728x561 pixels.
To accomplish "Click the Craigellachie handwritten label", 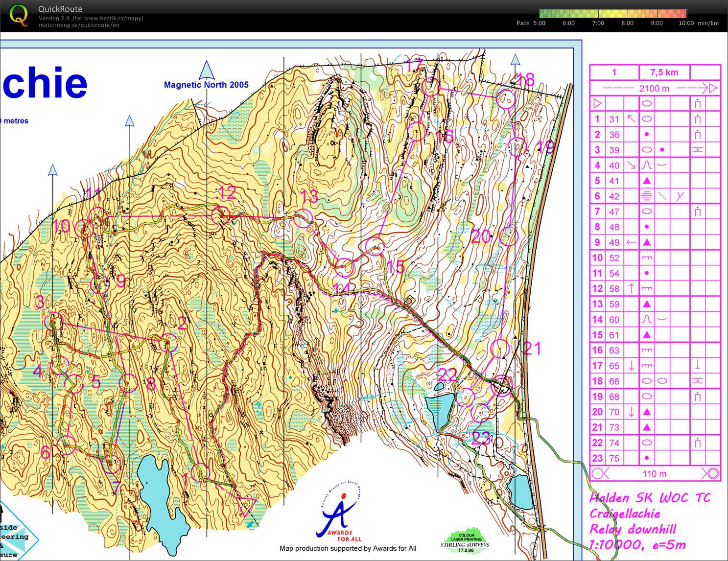I will [625, 514].
